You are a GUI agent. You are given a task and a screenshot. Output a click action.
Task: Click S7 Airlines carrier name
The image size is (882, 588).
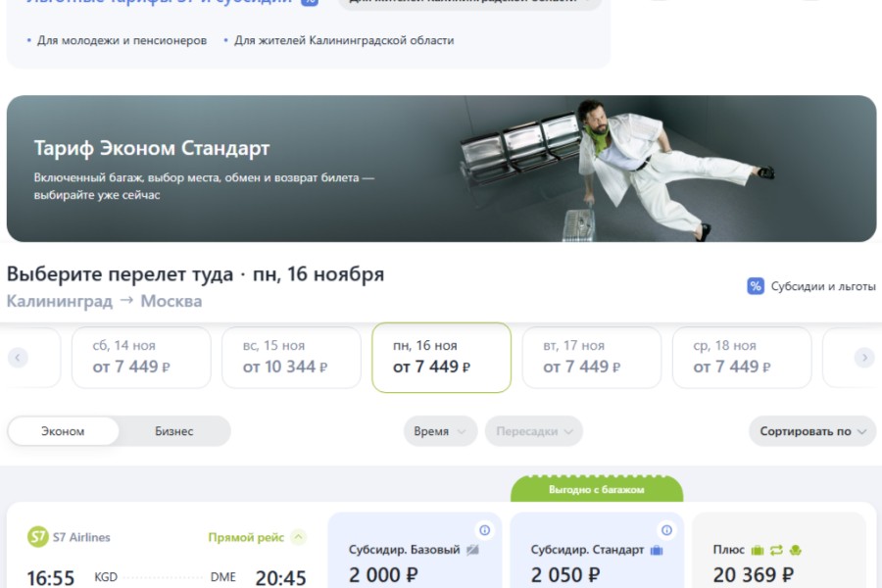(x=81, y=537)
